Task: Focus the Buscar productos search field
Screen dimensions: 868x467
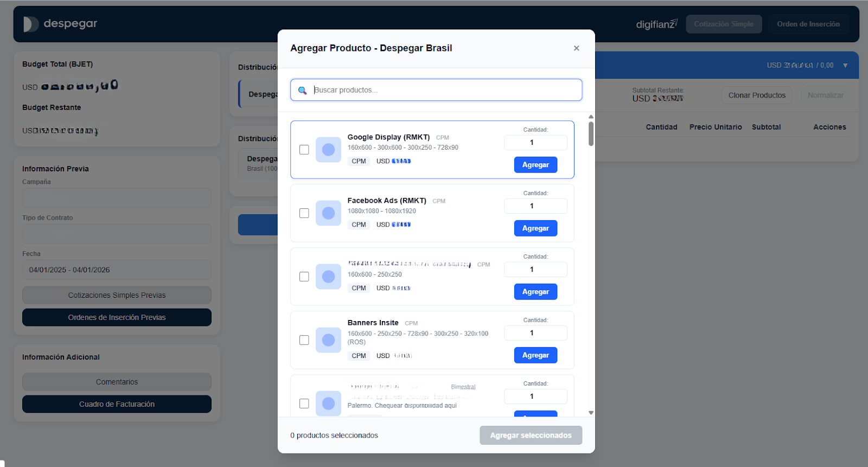Action: [436, 90]
